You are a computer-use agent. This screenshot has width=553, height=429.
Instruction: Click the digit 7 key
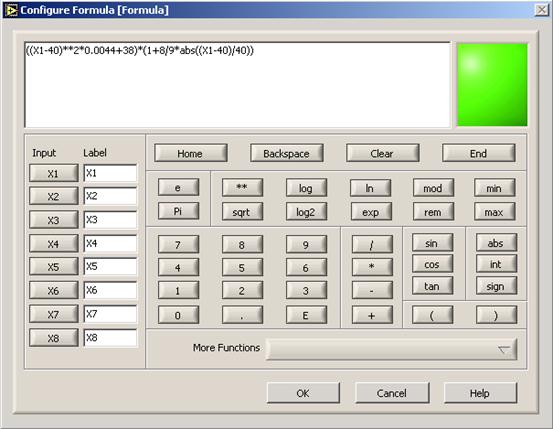(178, 244)
